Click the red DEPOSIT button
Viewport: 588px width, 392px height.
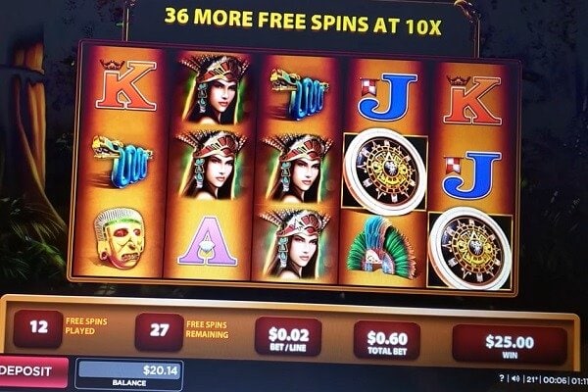click(33, 371)
